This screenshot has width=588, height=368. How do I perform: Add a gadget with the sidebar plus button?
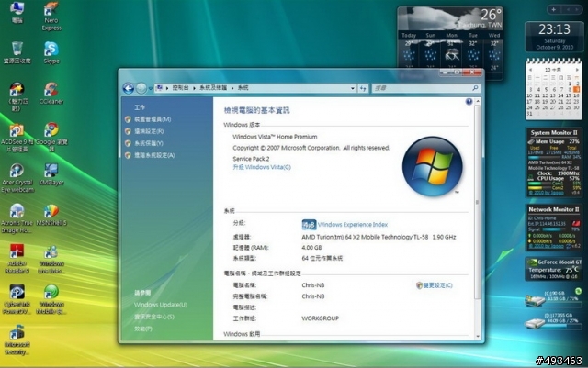point(553,9)
